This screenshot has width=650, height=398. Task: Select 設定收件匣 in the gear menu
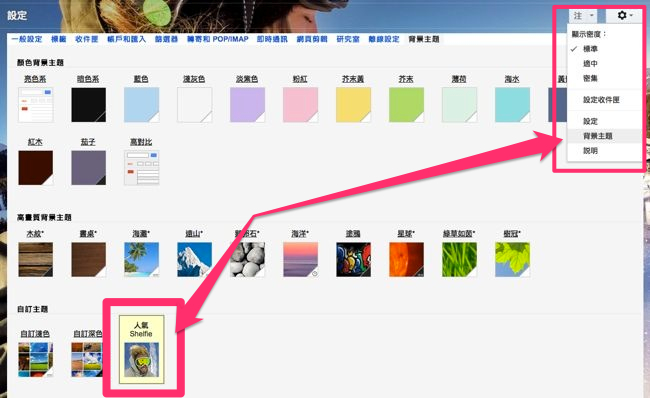601,100
